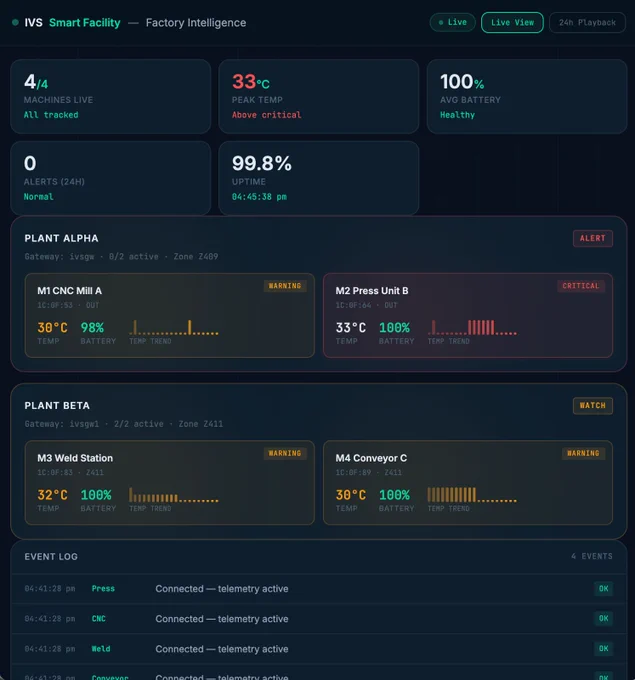Screen dimensions: 635x680
Task: Open the Peak Temp 33°C card
Action: pos(319,96)
